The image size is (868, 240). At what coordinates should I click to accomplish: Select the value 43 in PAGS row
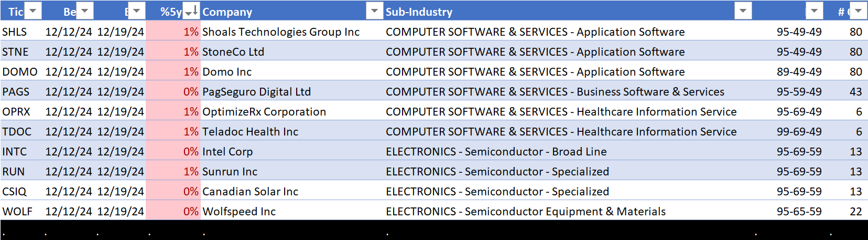(x=856, y=91)
